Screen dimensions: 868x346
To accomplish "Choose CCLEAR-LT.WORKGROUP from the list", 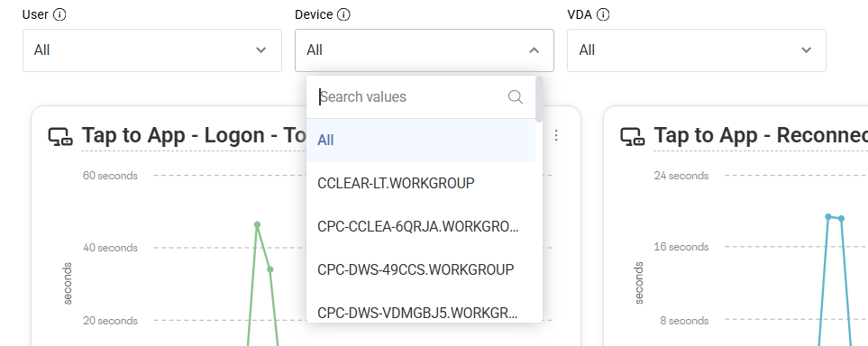I will [x=421, y=183].
